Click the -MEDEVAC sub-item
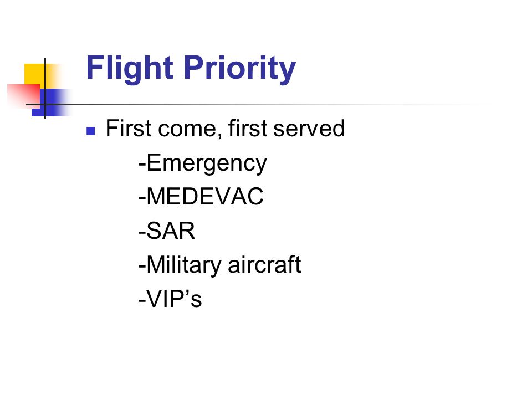 [x=201, y=196]
